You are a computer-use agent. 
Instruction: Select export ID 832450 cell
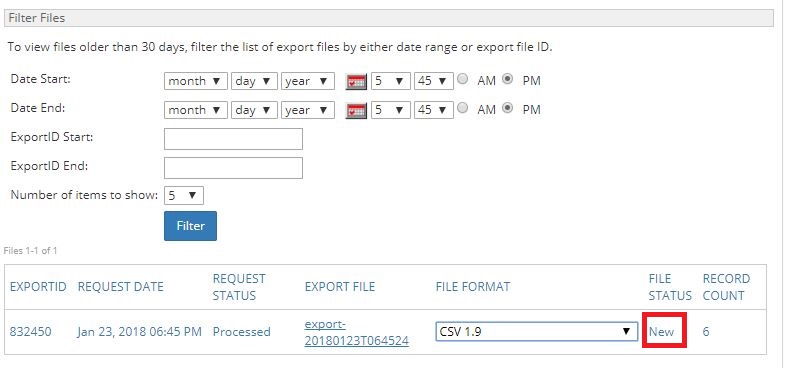(x=31, y=332)
